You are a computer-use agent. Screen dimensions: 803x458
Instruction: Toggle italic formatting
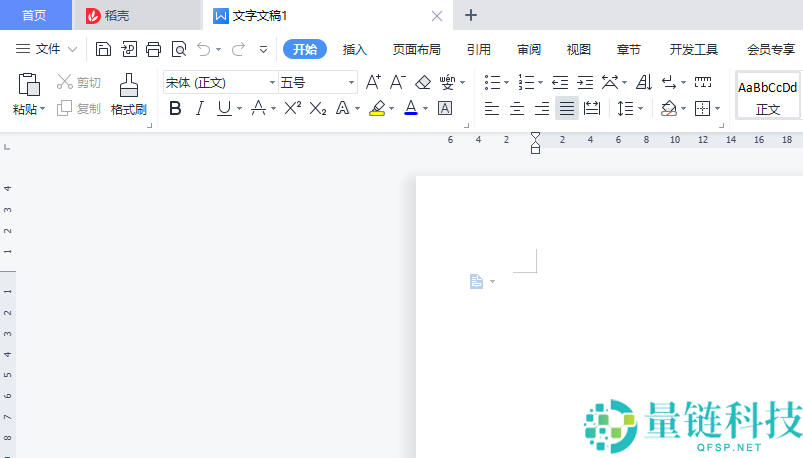click(199, 108)
